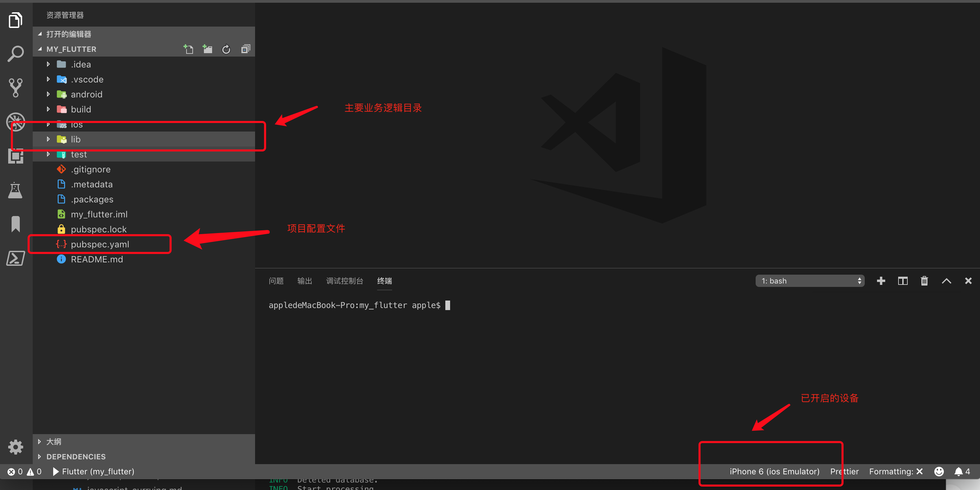Maximize terminal panel with up chevron
This screenshot has width=980, height=490.
pyautogui.click(x=946, y=281)
